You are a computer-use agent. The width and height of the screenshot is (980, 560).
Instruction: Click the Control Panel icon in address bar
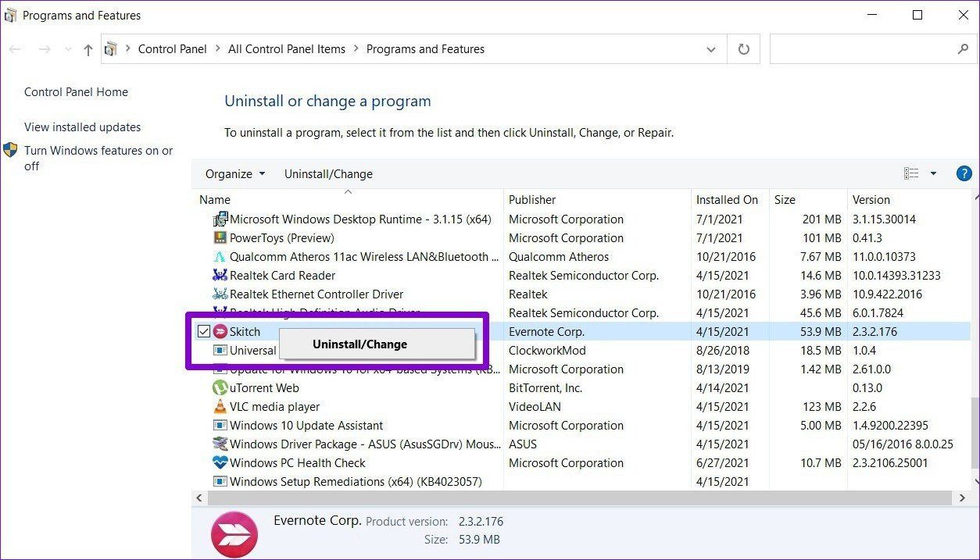[111, 49]
